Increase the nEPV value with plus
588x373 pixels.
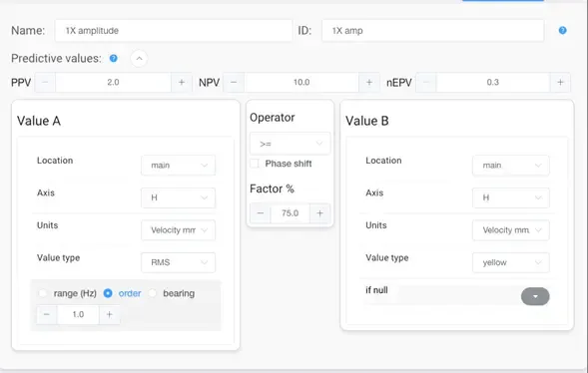tap(560, 82)
